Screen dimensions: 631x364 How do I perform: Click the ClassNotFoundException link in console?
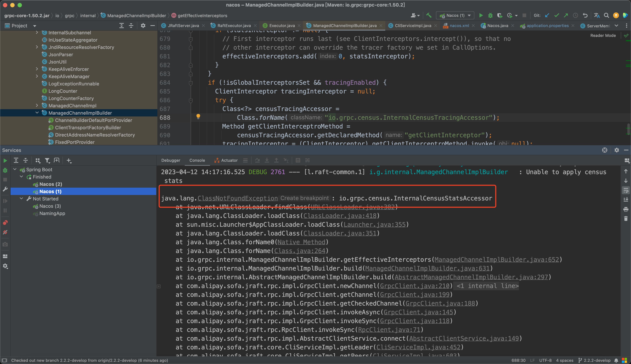[237, 198]
